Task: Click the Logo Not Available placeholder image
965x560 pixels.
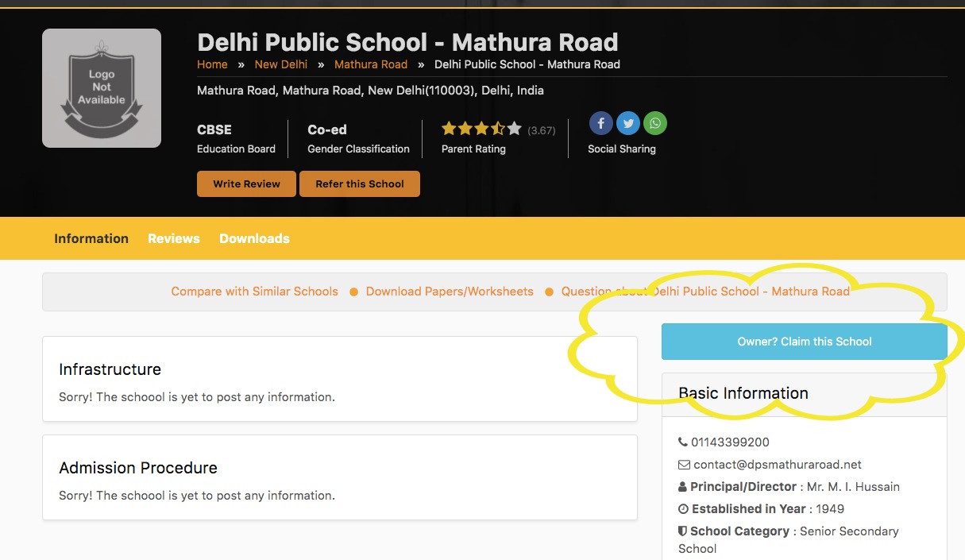Action: 102,88
